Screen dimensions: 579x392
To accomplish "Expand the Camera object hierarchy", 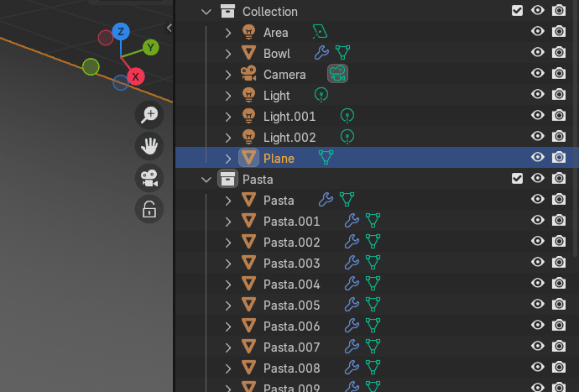I will (x=227, y=74).
